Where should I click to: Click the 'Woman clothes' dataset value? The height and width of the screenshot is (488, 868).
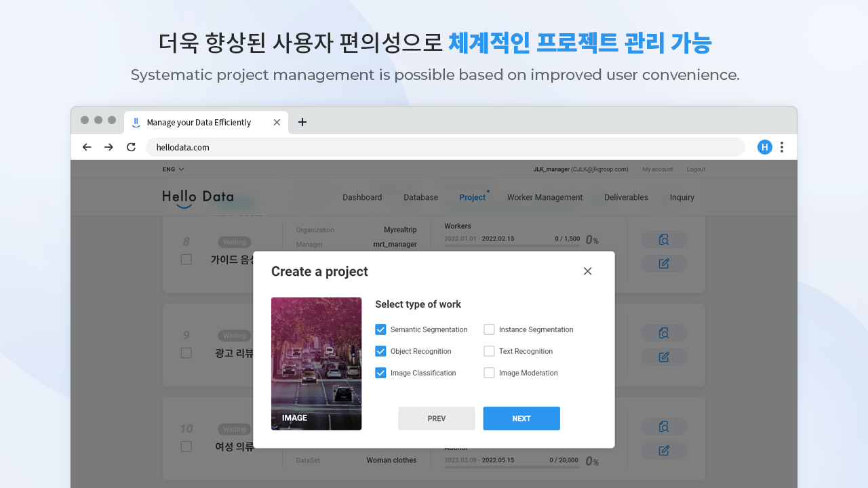(x=391, y=460)
